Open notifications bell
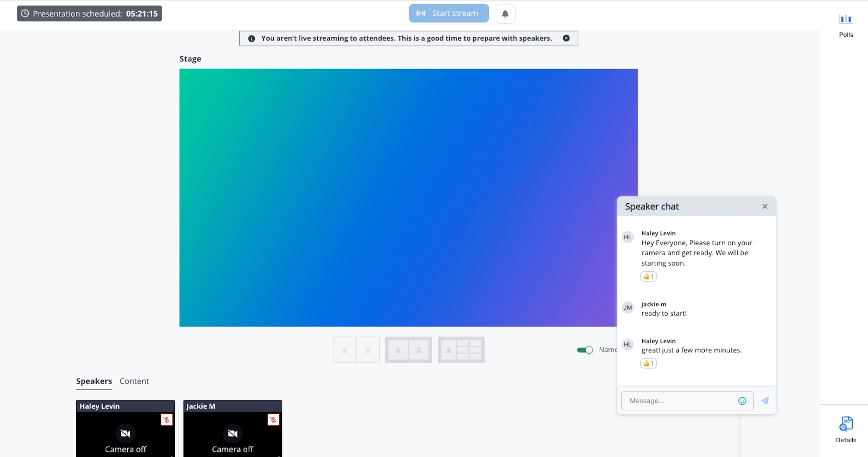 505,14
